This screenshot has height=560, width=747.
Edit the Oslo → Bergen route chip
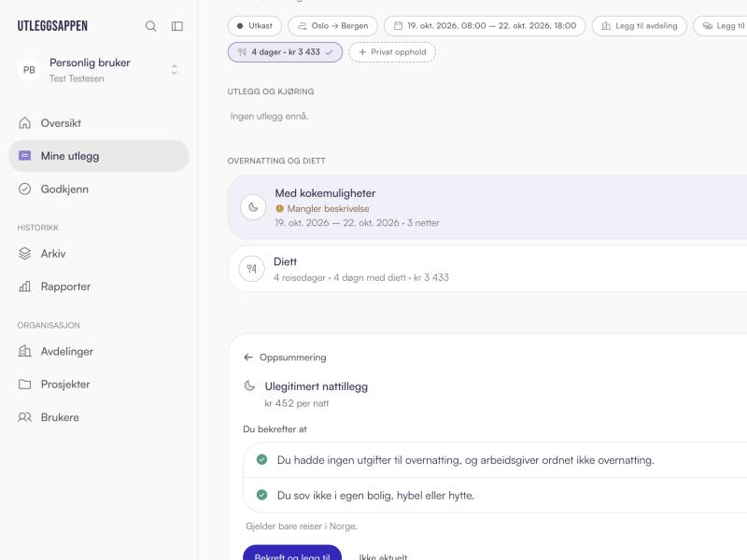click(x=332, y=26)
